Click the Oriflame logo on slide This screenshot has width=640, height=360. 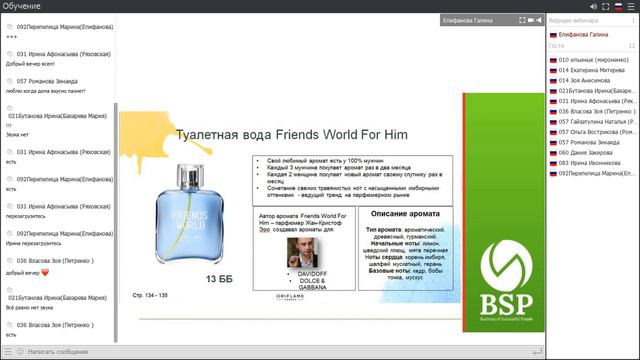pos(290,297)
